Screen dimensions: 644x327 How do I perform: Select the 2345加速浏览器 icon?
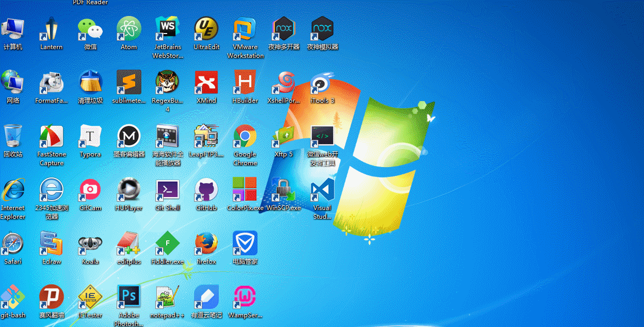pyautogui.click(x=52, y=190)
